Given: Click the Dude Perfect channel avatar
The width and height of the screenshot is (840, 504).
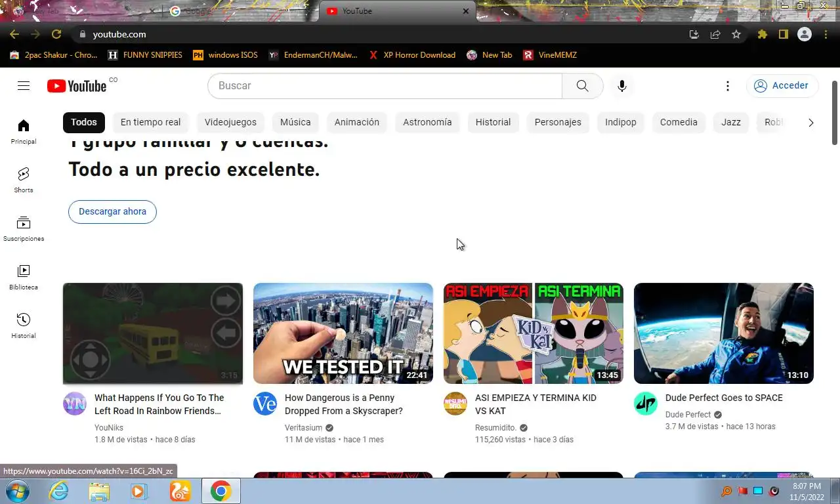Looking at the screenshot, I should pos(646,404).
